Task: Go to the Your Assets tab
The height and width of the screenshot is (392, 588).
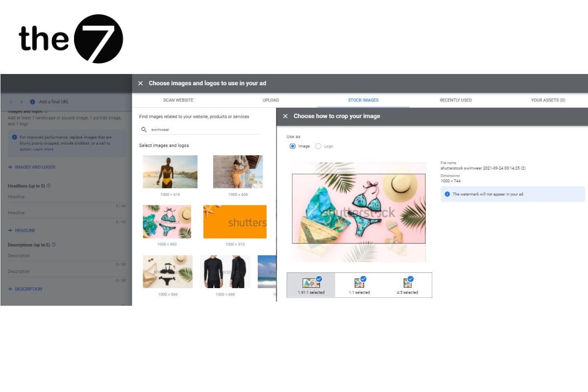Action: tap(548, 100)
